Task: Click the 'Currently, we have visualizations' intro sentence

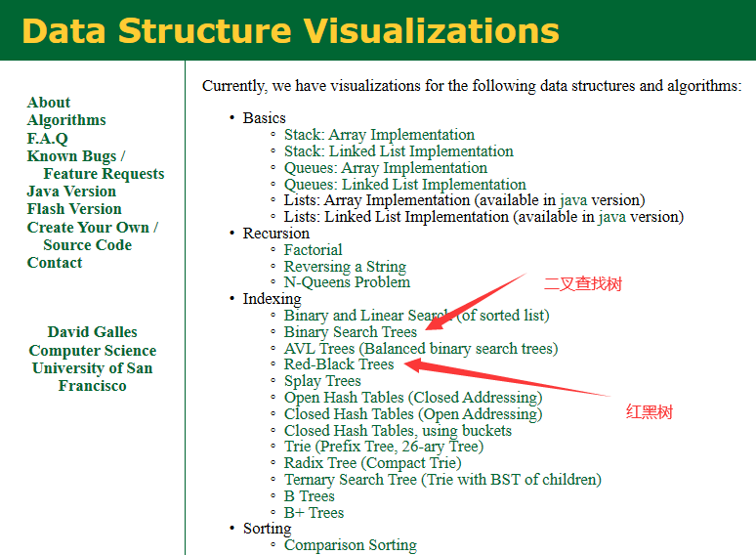Action: pyautogui.click(x=472, y=86)
